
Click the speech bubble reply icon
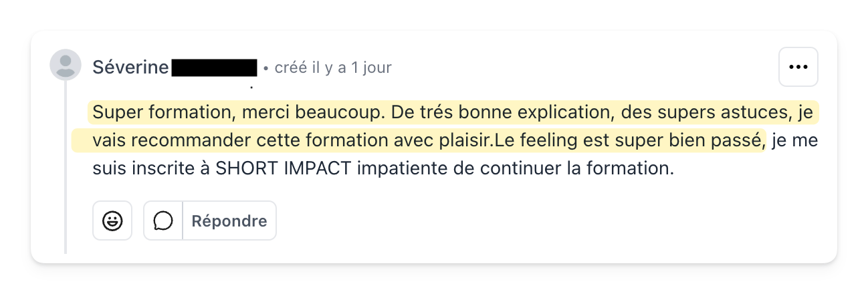(163, 220)
